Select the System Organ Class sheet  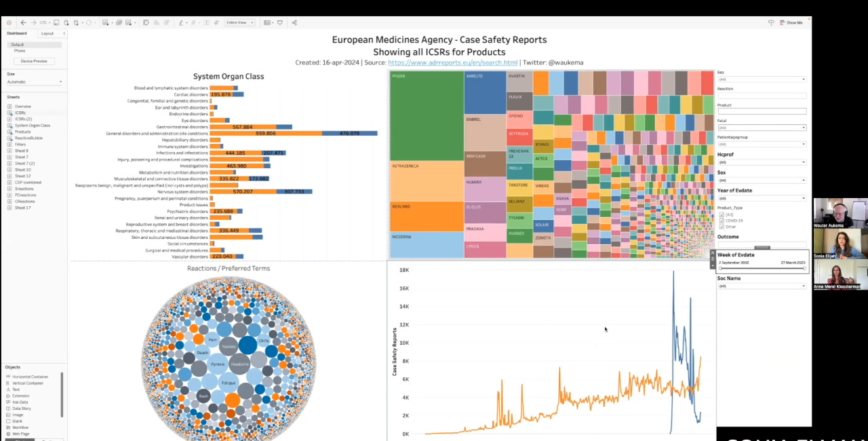coord(33,126)
